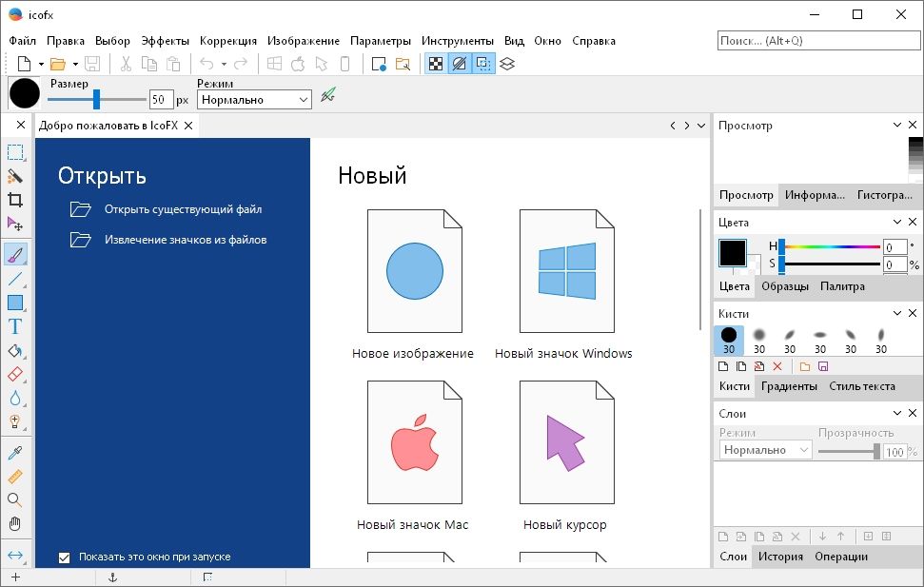Open the Инструменты menu
Viewport: 924px width, 587px height.
click(458, 41)
